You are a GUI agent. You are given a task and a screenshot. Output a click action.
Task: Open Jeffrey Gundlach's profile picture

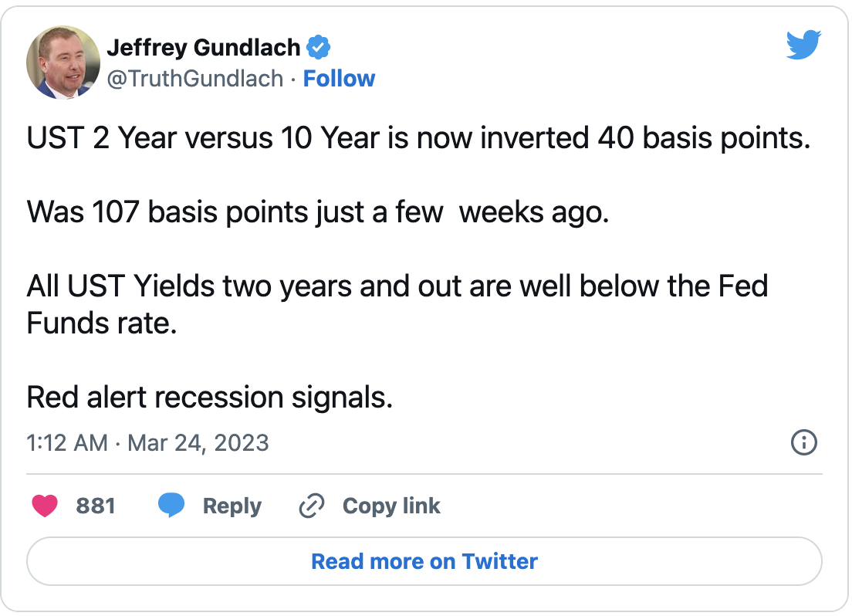[x=63, y=63]
